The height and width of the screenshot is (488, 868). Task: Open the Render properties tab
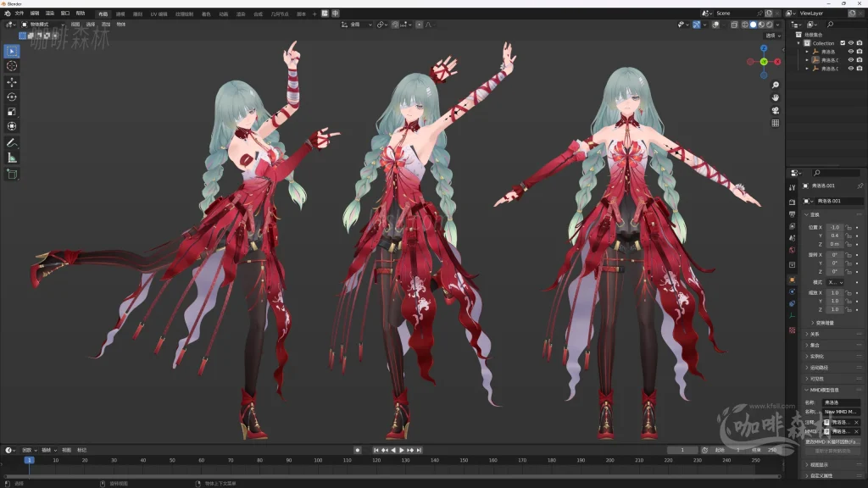tap(793, 202)
